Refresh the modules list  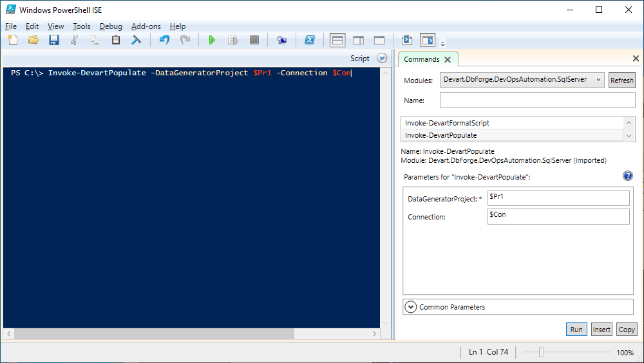(x=622, y=80)
